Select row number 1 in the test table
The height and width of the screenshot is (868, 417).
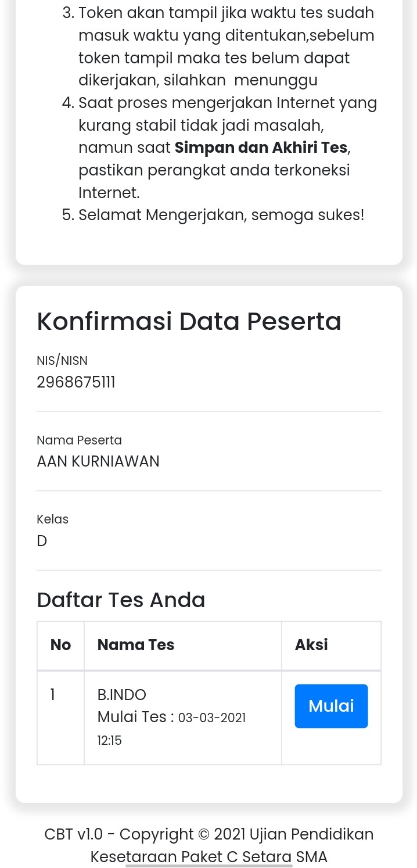tap(53, 695)
